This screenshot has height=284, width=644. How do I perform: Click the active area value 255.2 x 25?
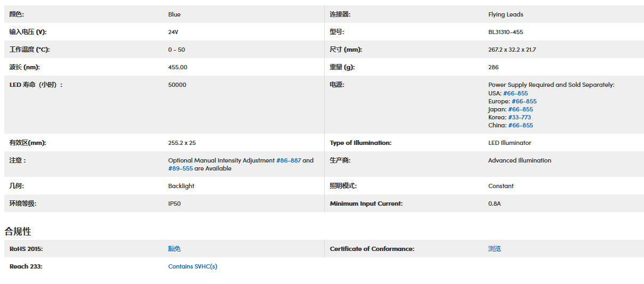point(186,143)
